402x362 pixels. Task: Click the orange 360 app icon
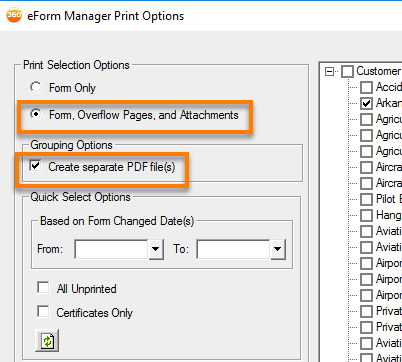point(14,15)
